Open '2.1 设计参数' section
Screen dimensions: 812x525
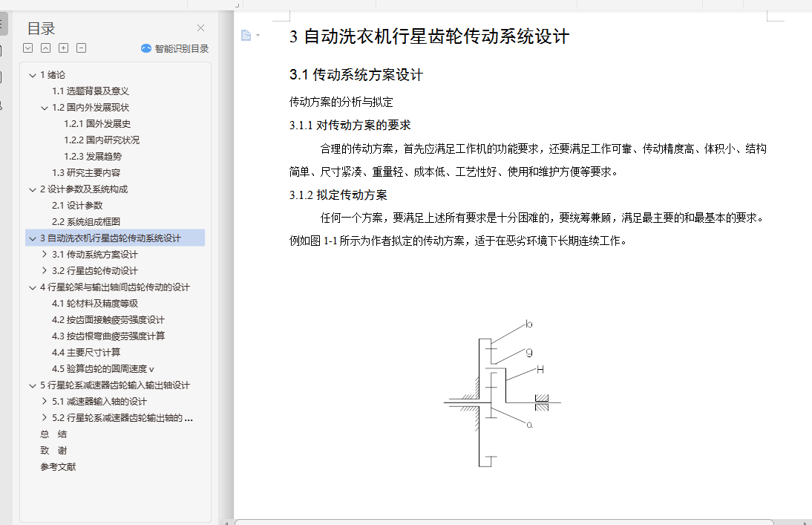(77, 205)
